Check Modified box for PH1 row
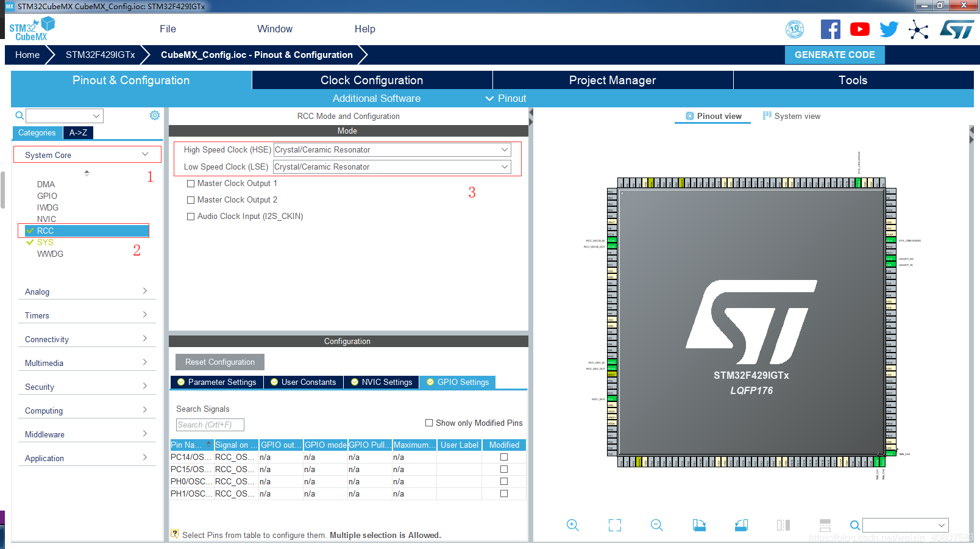The width and height of the screenshot is (980, 549). (504, 493)
